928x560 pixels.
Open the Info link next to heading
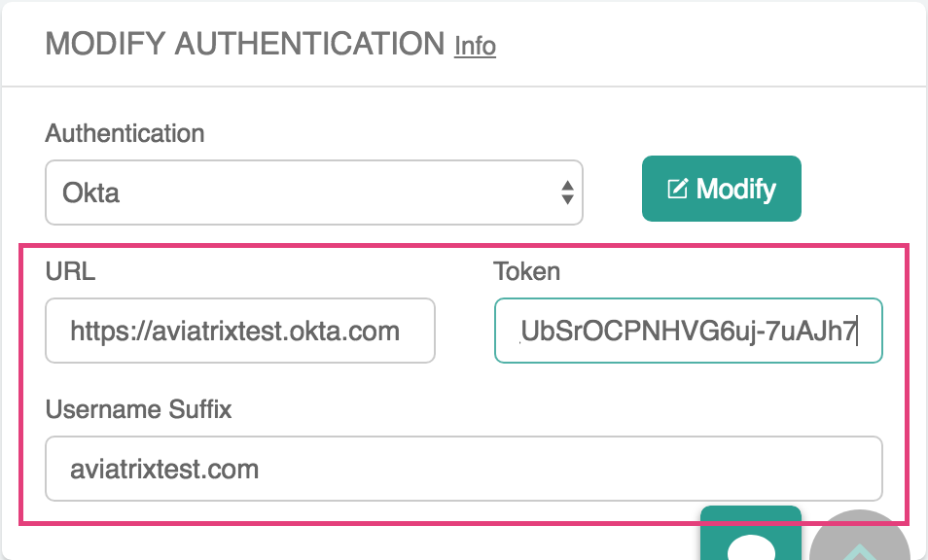click(x=476, y=46)
